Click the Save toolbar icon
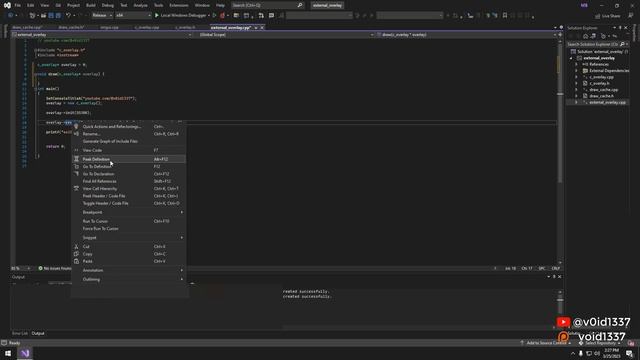The image size is (640, 360). click(51, 16)
